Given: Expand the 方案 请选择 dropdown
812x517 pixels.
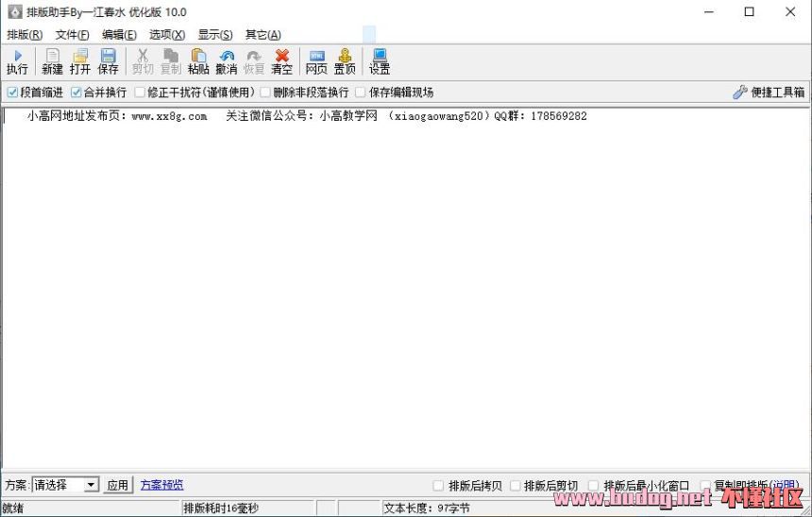Looking at the screenshot, I should tap(91, 485).
